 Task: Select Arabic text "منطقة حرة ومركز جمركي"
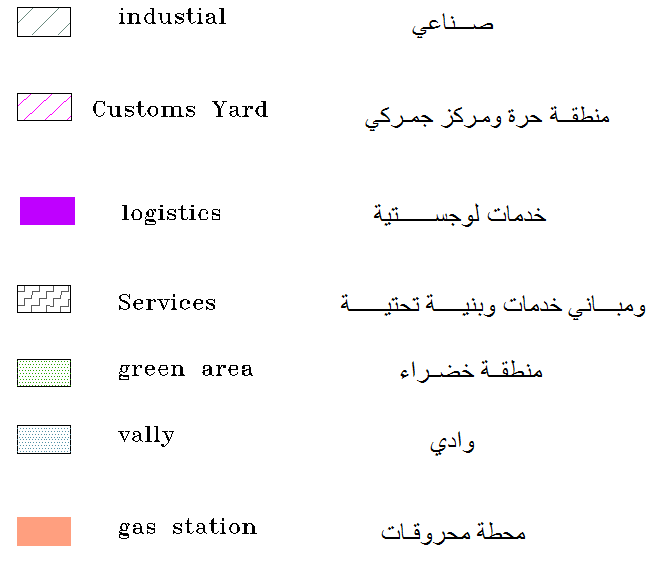click(486, 118)
